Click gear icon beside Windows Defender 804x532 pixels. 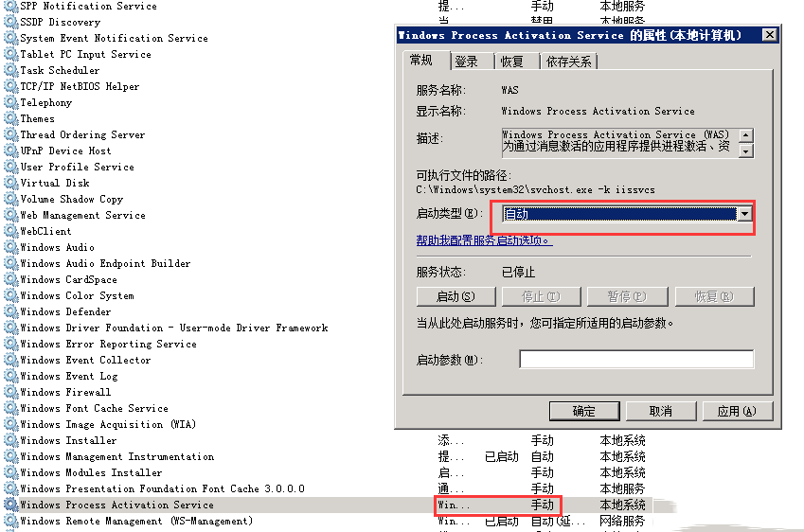(10, 311)
